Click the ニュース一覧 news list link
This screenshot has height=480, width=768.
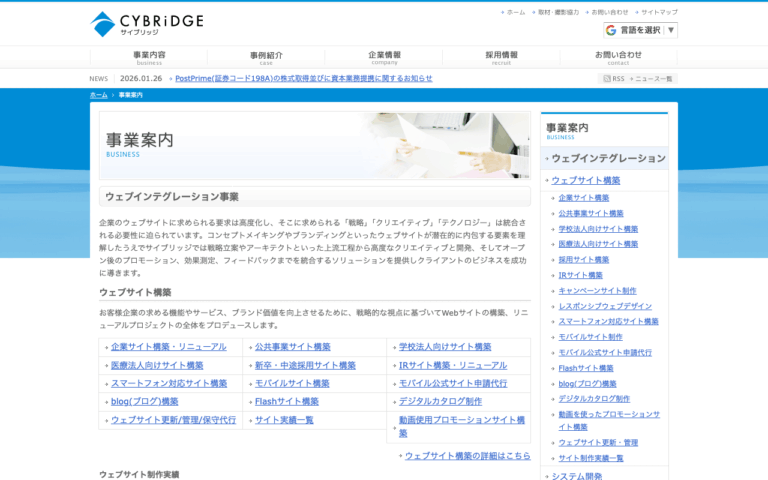[653, 79]
